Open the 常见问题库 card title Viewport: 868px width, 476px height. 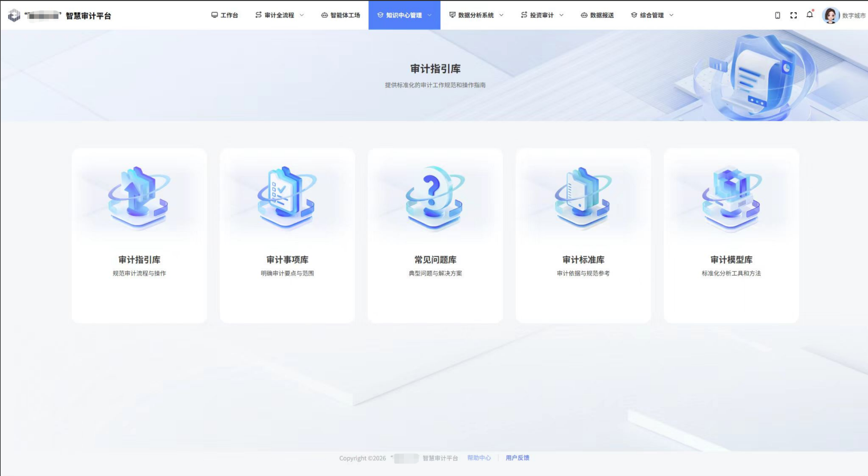coord(435,260)
